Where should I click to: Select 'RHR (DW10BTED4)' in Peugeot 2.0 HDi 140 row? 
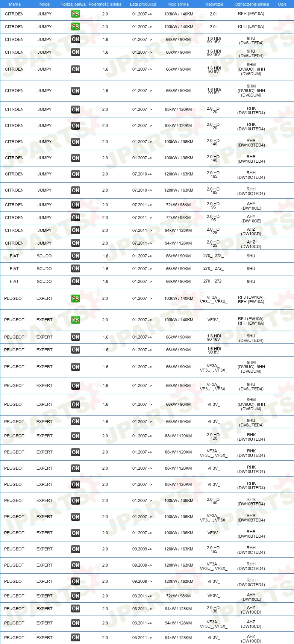251,502
